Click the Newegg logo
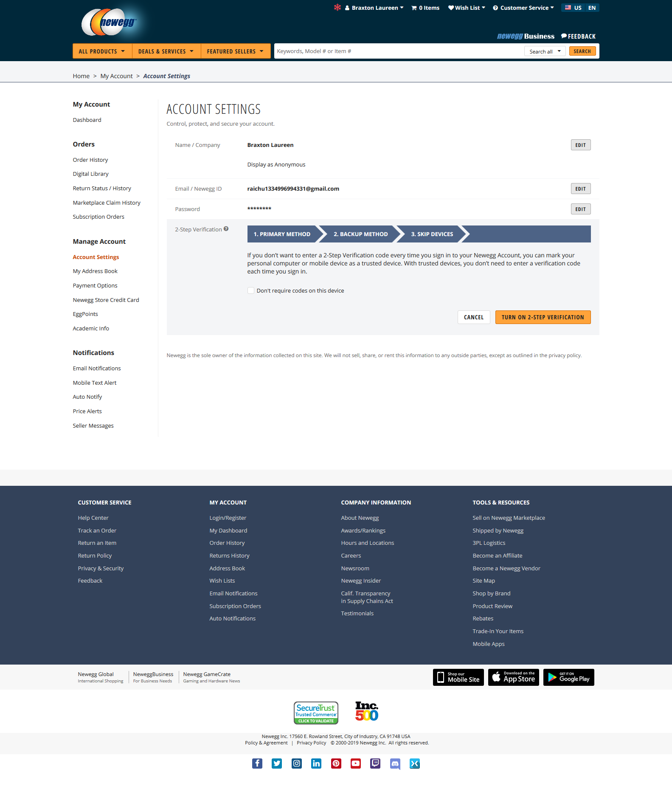 (x=110, y=23)
